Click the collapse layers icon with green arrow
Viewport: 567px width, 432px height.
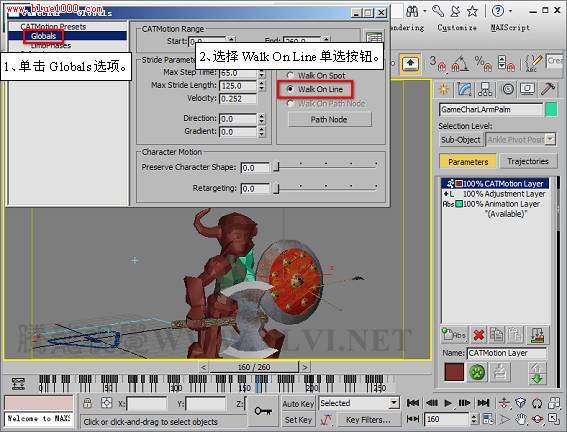point(538,335)
